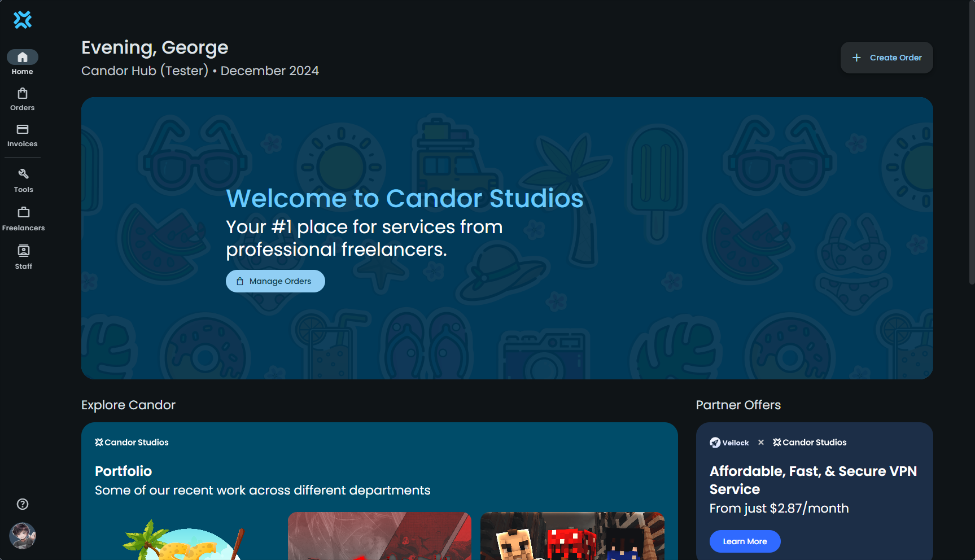
Task: Open the Orders page from sidebar
Action: click(23, 99)
